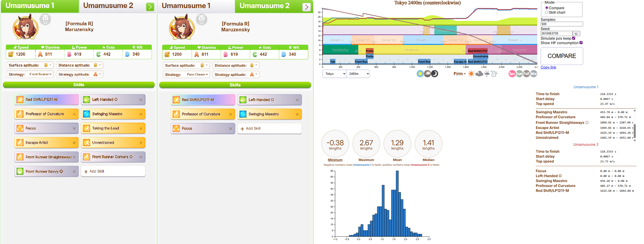Remove the Front Runner Corners skill
The height and width of the screenshot is (244, 644).
coord(141,157)
